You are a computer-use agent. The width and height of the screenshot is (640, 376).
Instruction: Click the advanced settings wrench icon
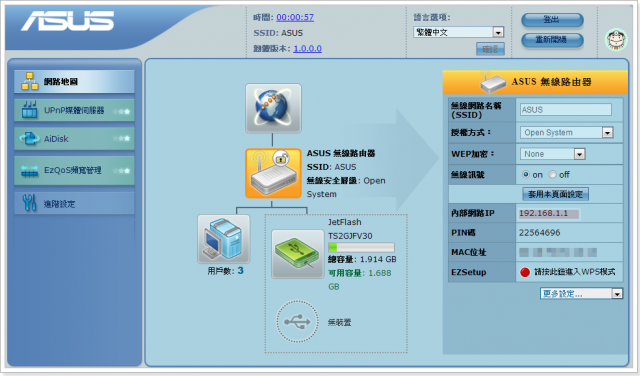29,203
